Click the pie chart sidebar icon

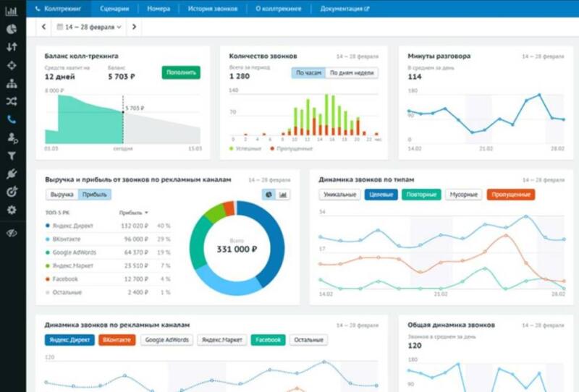[12, 29]
